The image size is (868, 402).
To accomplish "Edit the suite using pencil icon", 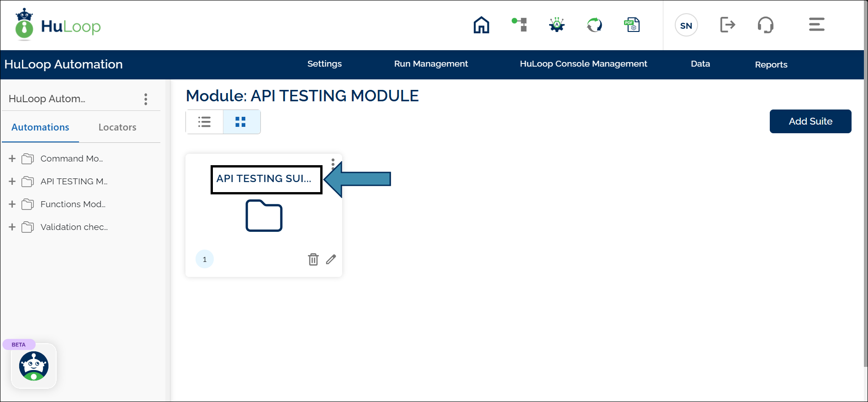I will tap(331, 259).
